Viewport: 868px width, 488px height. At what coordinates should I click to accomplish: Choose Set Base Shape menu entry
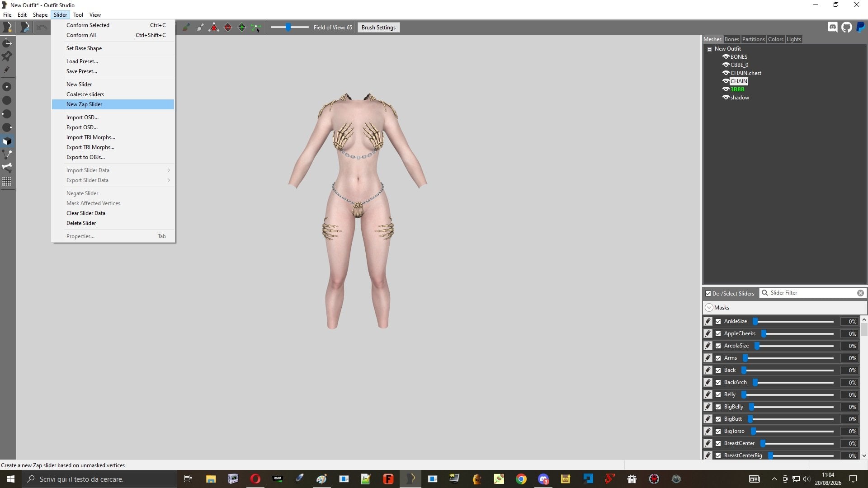coord(113,48)
